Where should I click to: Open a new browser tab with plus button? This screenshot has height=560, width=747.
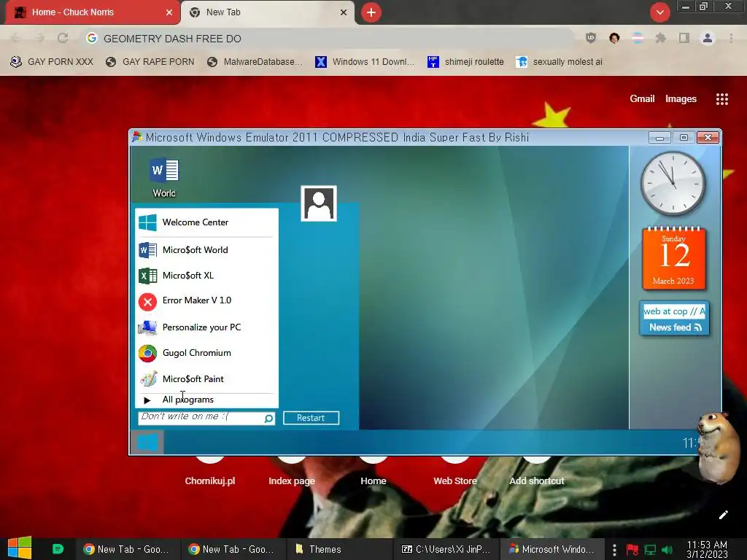[371, 12]
